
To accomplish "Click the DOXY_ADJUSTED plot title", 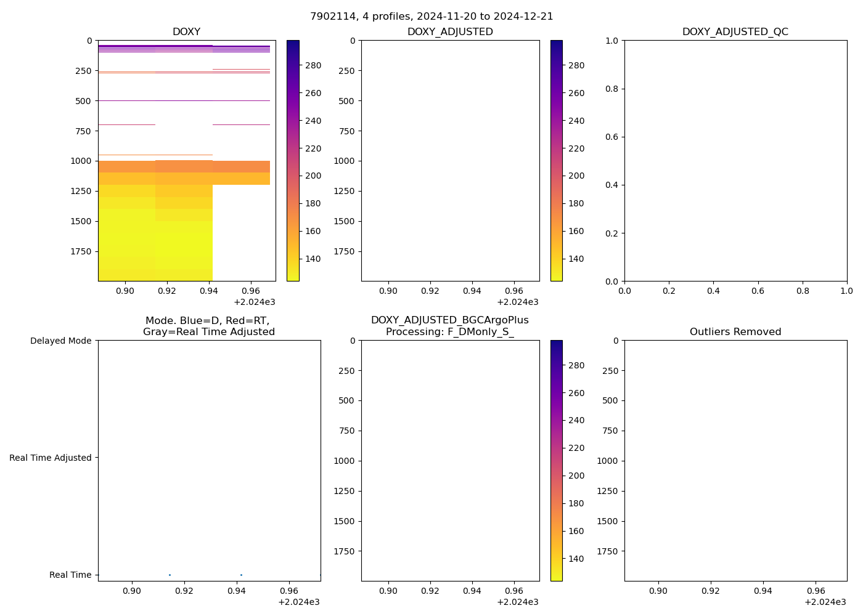I will pos(449,32).
